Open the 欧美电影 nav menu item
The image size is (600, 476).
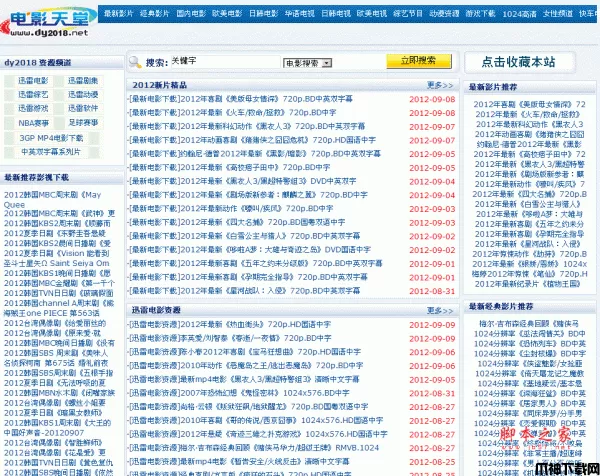pyautogui.click(x=227, y=13)
